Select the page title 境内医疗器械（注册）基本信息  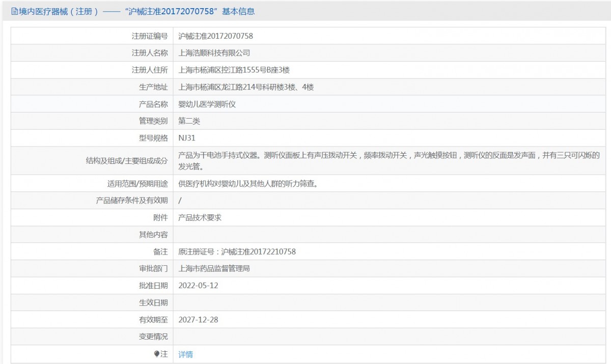pos(133,11)
